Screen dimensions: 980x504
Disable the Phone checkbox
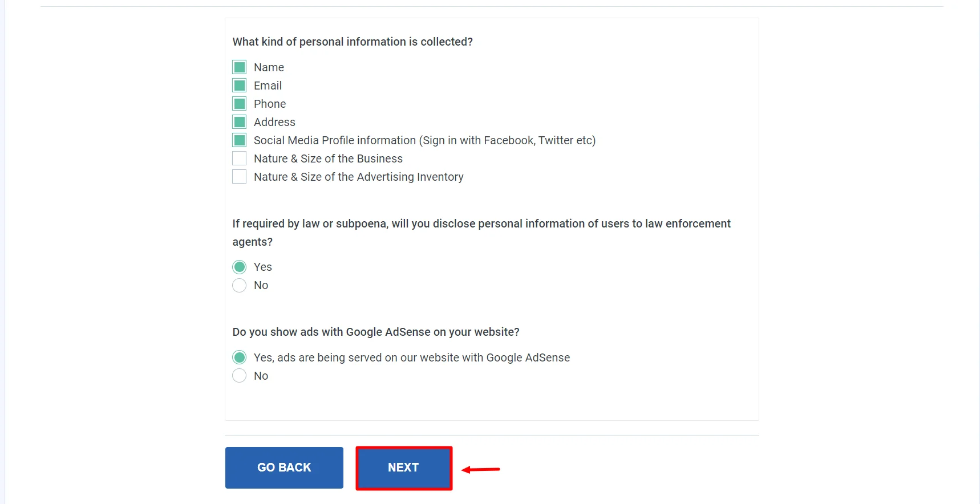click(x=239, y=103)
